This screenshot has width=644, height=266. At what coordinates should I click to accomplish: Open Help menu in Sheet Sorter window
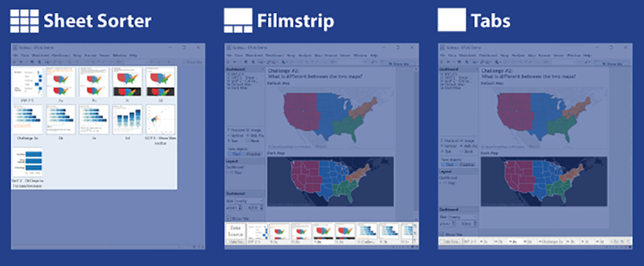[x=134, y=55]
